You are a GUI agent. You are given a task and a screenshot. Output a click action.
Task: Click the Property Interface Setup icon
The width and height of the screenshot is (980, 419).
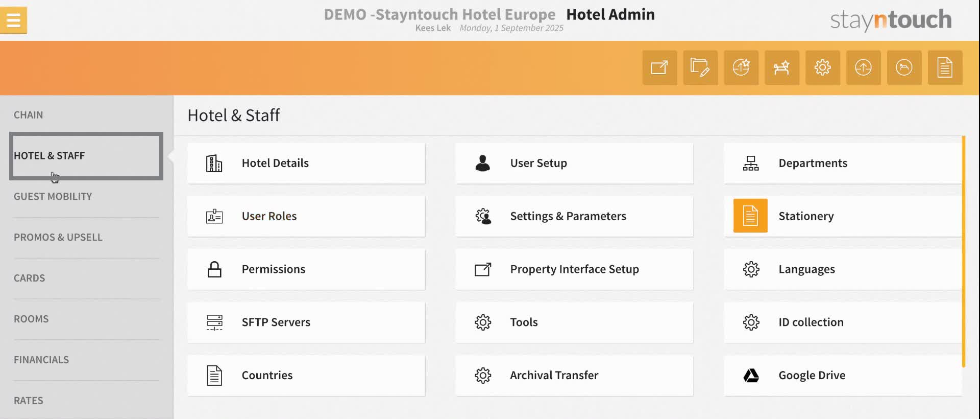tap(483, 269)
